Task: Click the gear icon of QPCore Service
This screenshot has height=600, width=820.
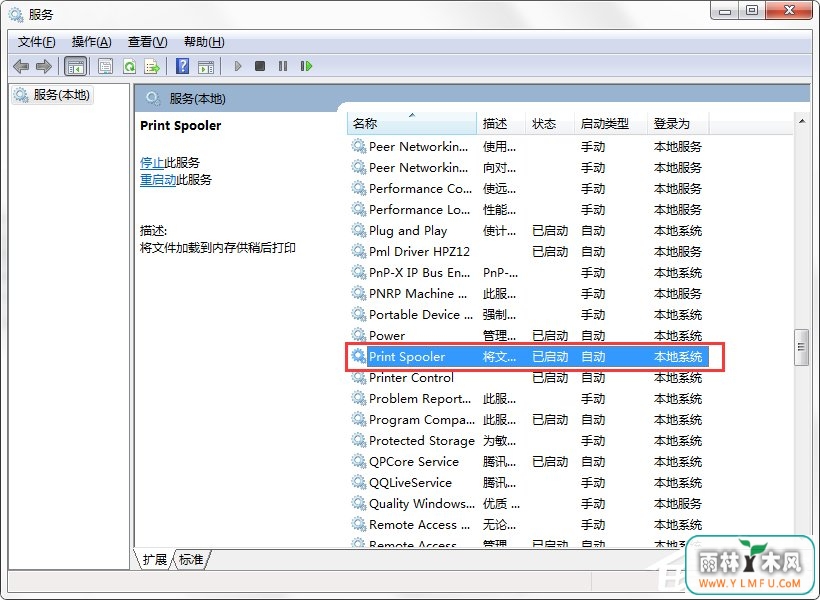Action: (358, 461)
